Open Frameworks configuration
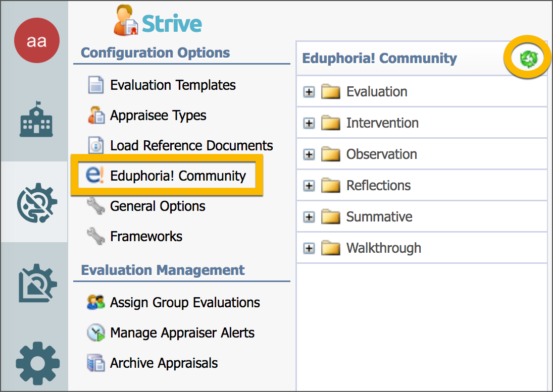 tap(146, 236)
